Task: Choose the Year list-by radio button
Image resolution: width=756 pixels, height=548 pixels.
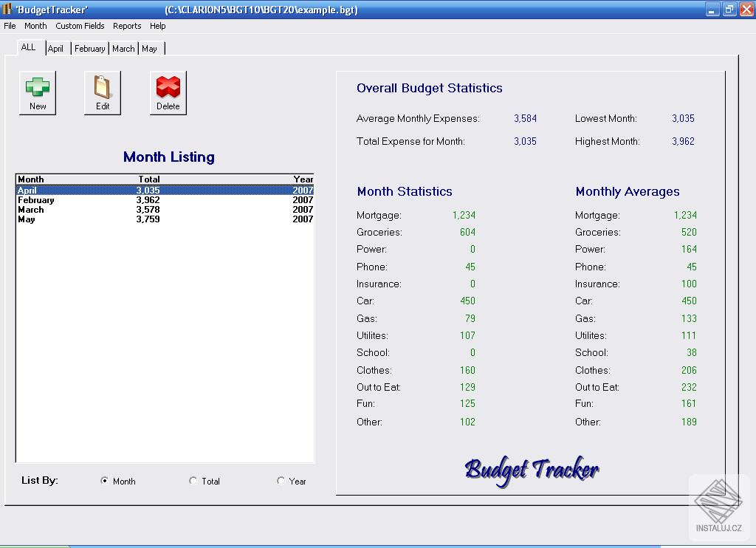Action: point(281,481)
